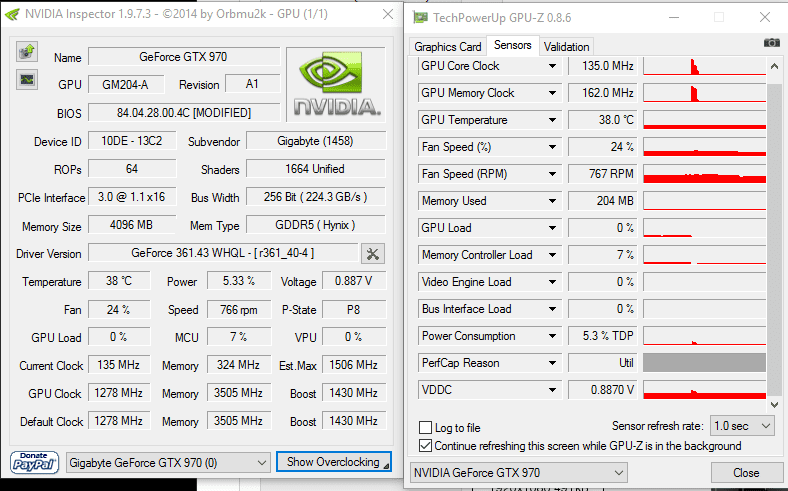This screenshot has width=788, height=491.
Task: Click the 324 MHz current memory clock value
Action: point(239,365)
